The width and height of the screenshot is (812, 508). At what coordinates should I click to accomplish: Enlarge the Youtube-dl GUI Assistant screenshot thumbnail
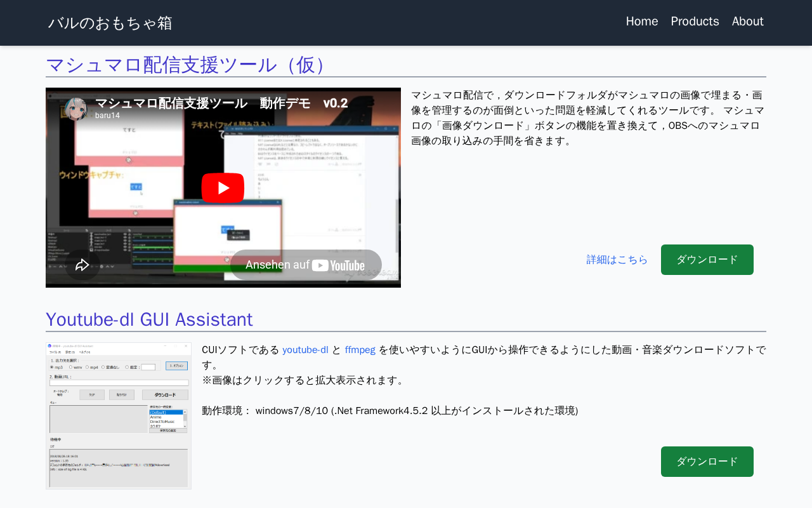point(119,416)
